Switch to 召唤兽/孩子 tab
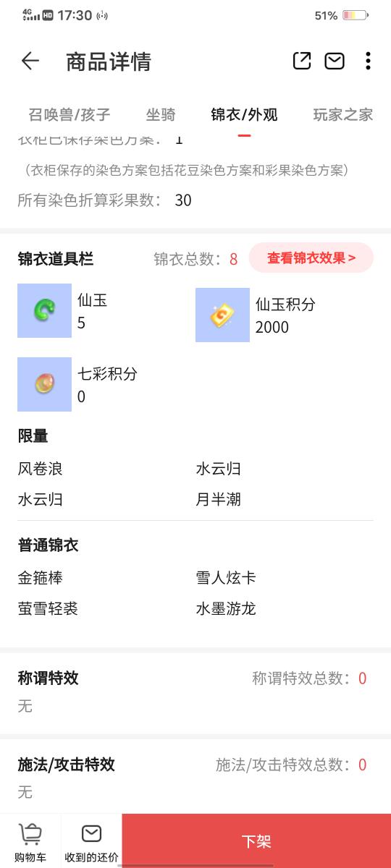The width and height of the screenshot is (391, 868). 70,114
